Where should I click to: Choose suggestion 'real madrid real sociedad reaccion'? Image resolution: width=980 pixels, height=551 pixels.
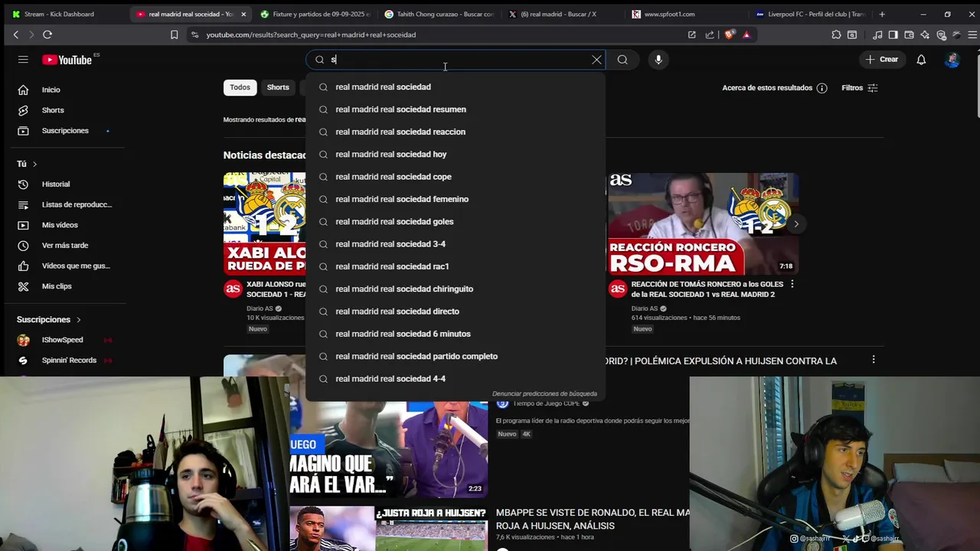tap(456, 132)
